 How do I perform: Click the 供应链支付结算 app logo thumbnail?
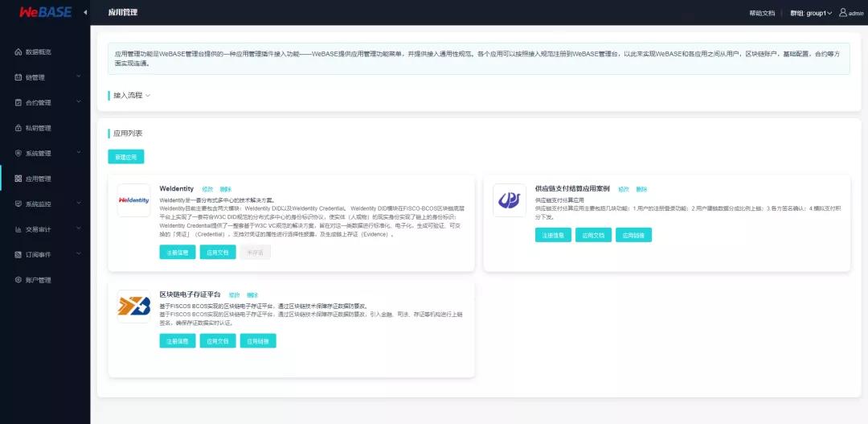(x=510, y=200)
